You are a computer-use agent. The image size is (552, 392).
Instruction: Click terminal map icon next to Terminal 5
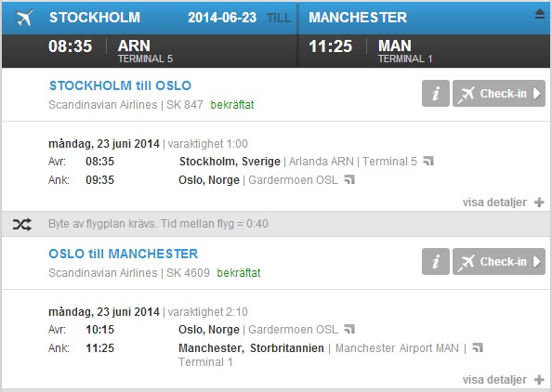pyautogui.click(x=428, y=161)
